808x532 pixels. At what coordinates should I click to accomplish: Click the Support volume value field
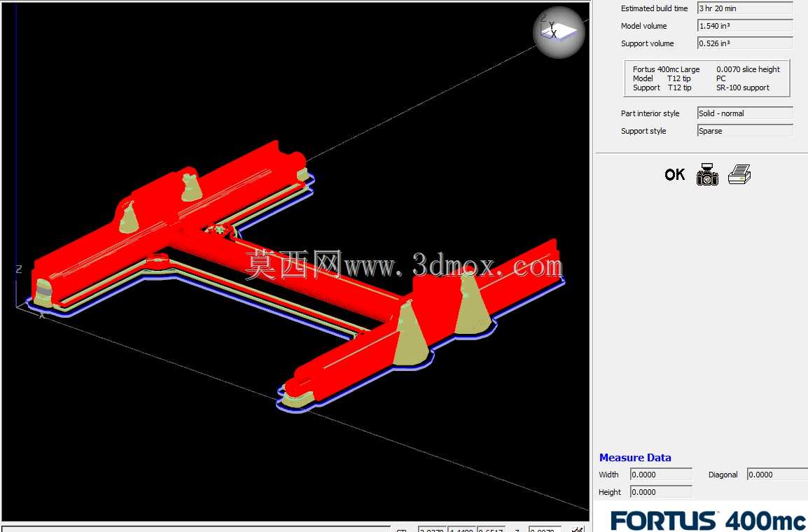click(745, 43)
